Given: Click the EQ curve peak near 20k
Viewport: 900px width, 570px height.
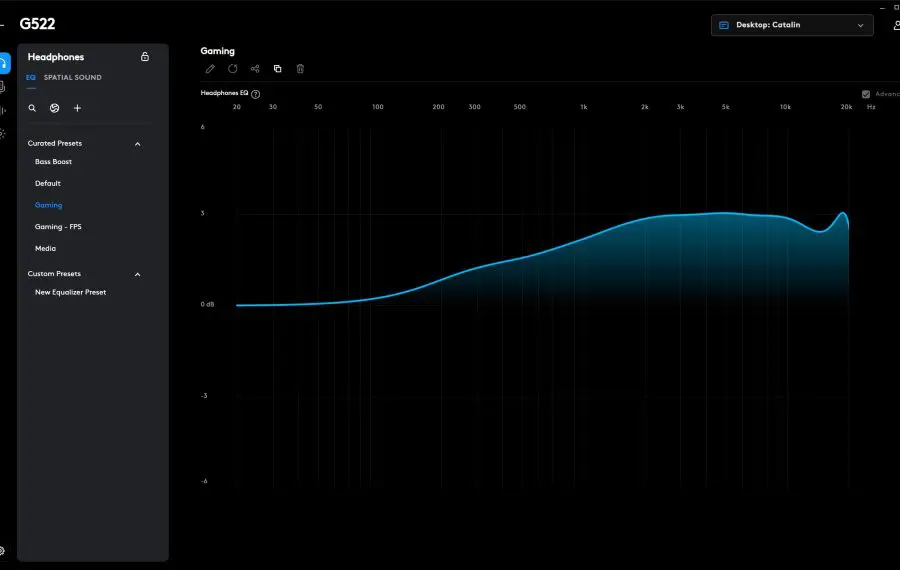Looking at the screenshot, I should click(843, 214).
